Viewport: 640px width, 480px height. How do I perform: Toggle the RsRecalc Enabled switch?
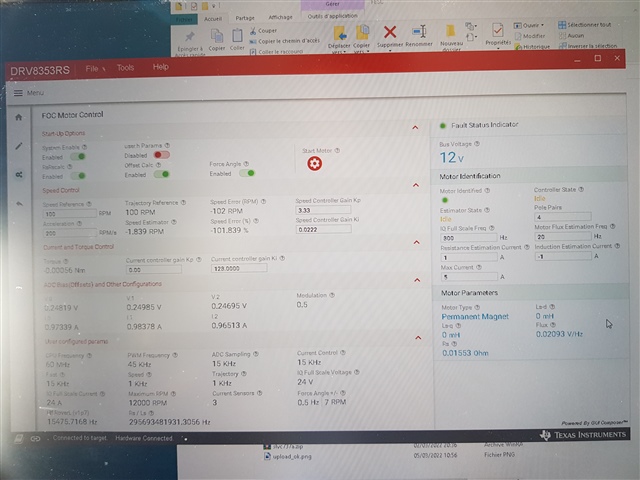tap(78, 176)
